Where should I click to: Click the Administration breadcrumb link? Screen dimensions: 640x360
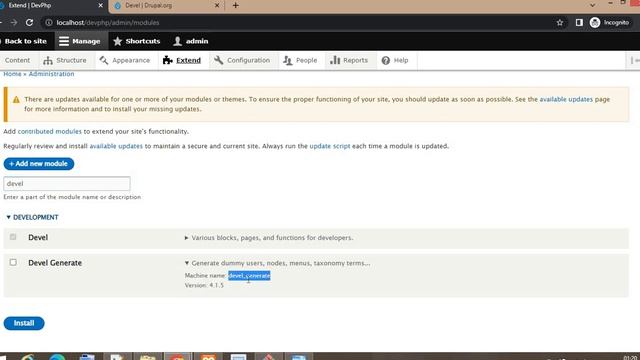(51, 74)
